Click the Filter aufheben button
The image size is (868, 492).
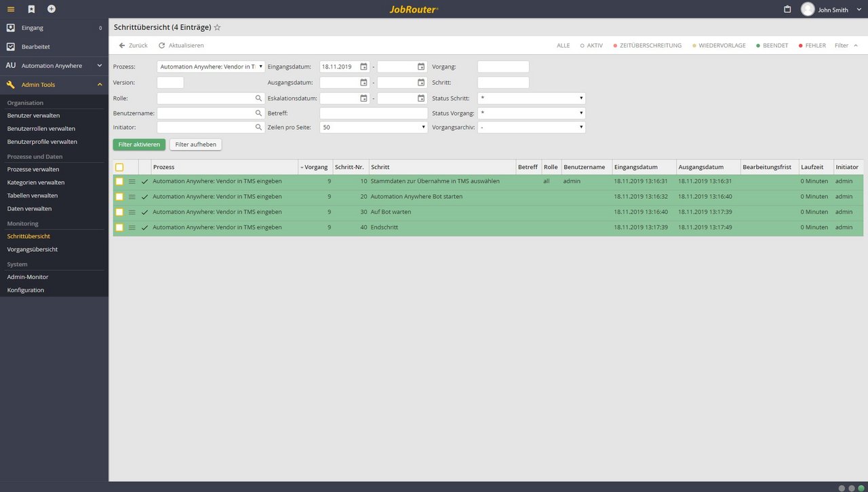coord(195,145)
